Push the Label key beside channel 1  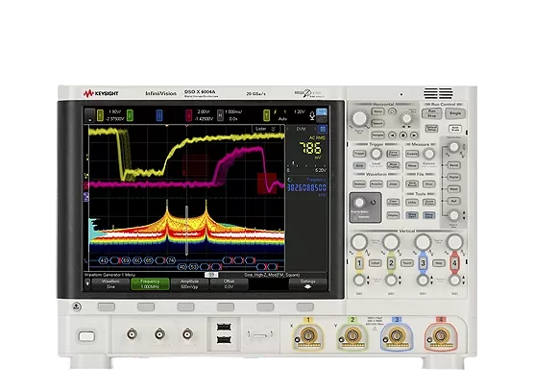pos(375,263)
